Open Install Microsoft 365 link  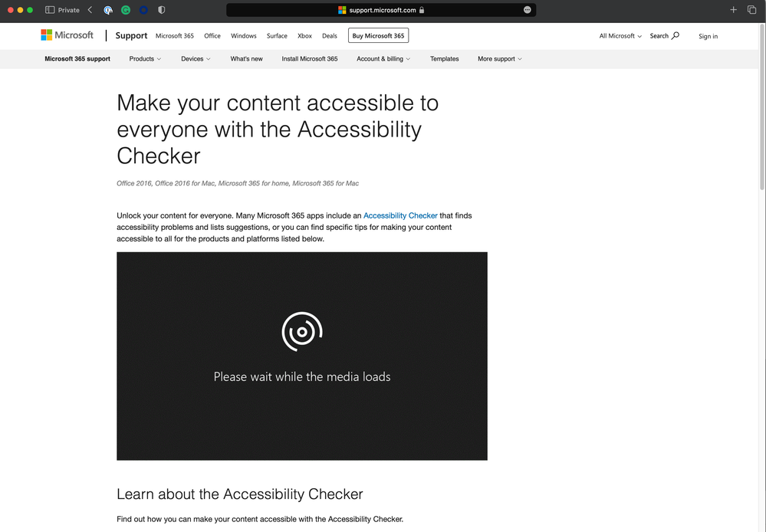(x=309, y=58)
